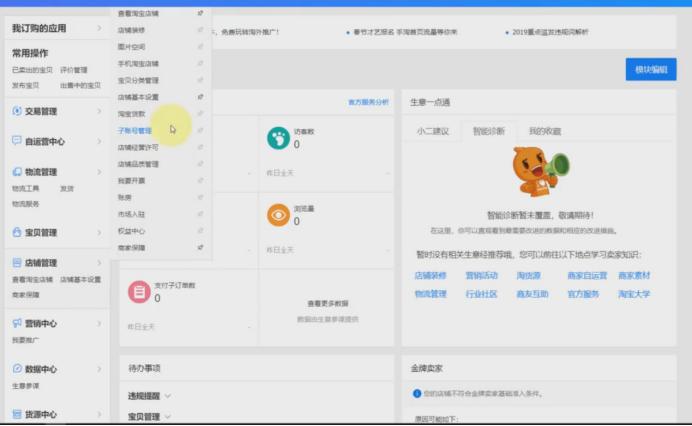Select 淘宝贷款 in the flyout menu
Viewport: 692px width, 426px height.
tap(131, 113)
